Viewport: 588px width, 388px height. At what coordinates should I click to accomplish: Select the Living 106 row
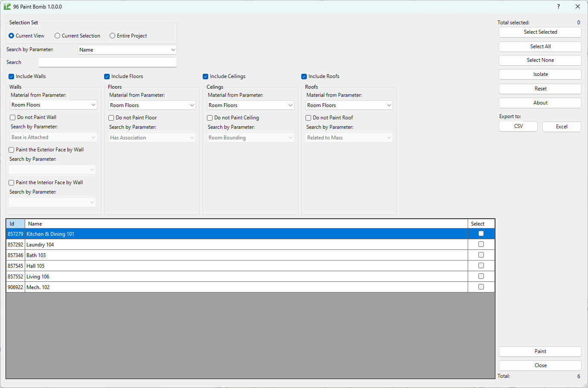click(x=128, y=276)
